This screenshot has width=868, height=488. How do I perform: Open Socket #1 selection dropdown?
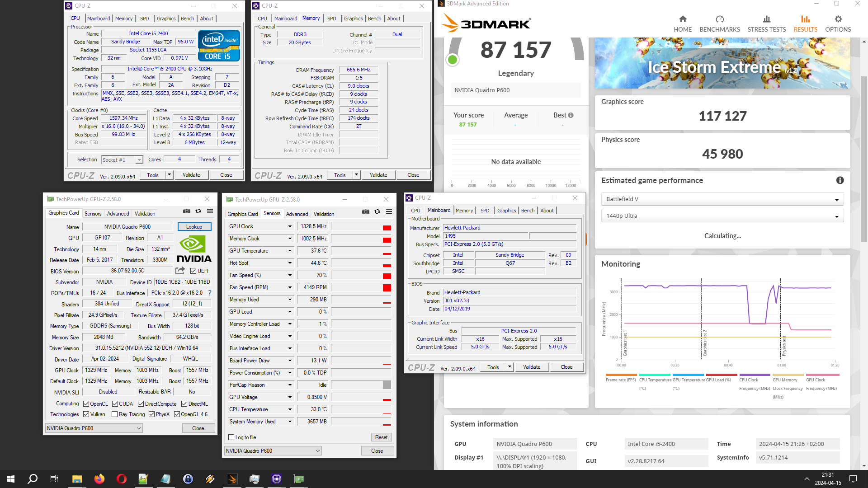[x=122, y=160]
